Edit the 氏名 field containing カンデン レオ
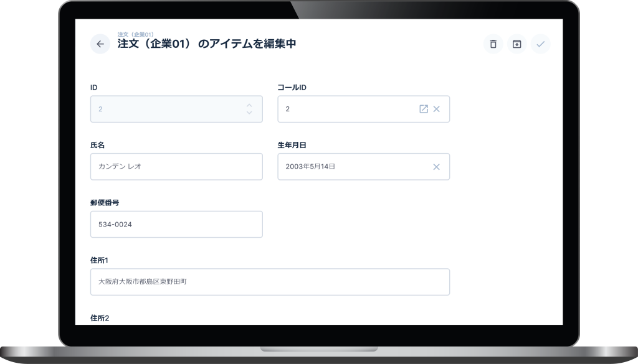The width and height of the screenshot is (638, 364). pos(176,167)
